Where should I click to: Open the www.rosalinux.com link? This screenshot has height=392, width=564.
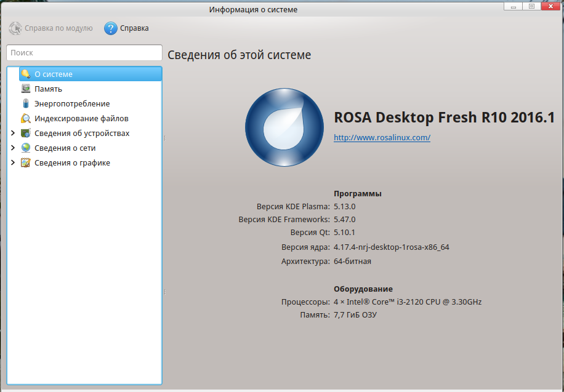382,138
